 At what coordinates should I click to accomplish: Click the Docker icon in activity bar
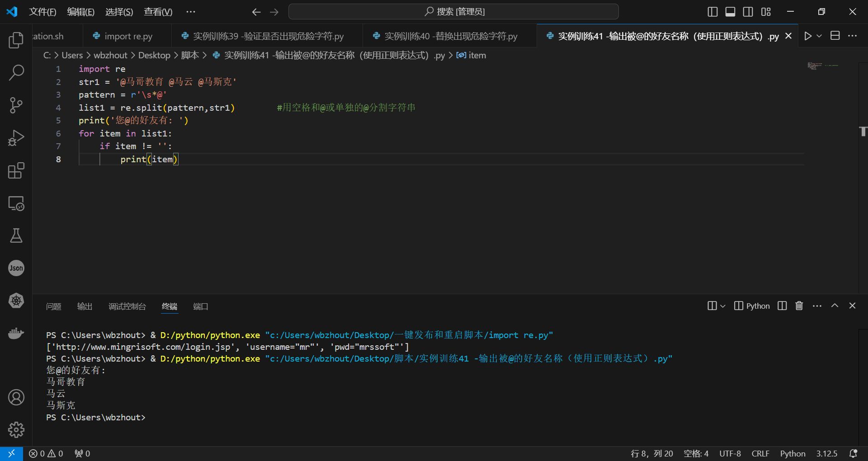pyautogui.click(x=16, y=333)
